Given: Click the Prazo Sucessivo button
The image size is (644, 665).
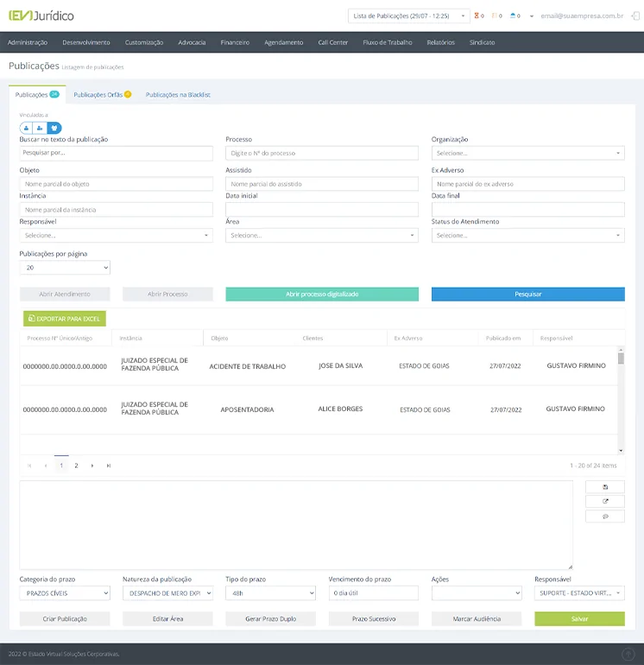Looking at the screenshot, I should [374, 618].
